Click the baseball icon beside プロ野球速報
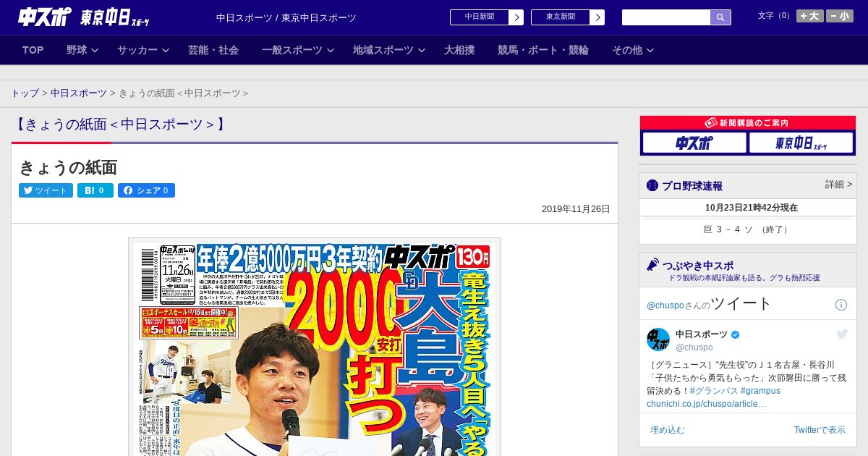The image size is (868, 456). (x=652, y=185)
